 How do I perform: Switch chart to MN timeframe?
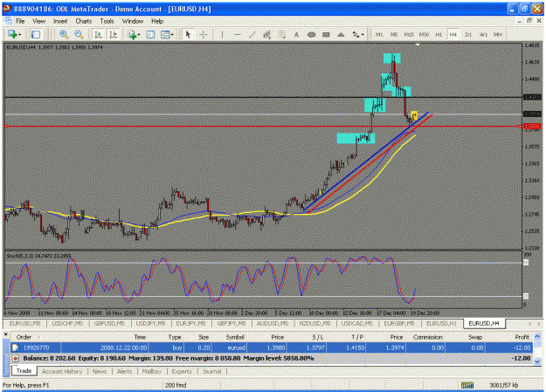(x=498, y=34)
